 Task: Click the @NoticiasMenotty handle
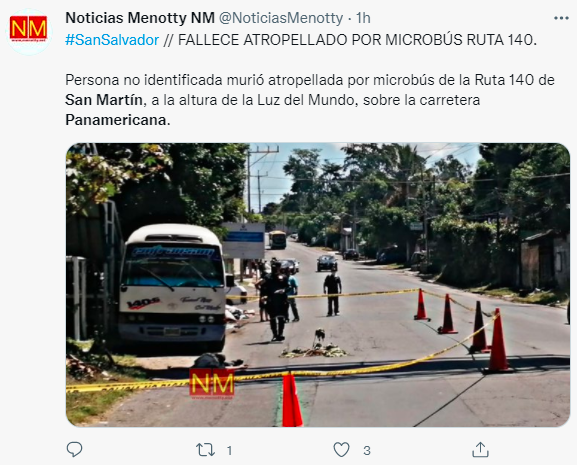pos(281,18)
